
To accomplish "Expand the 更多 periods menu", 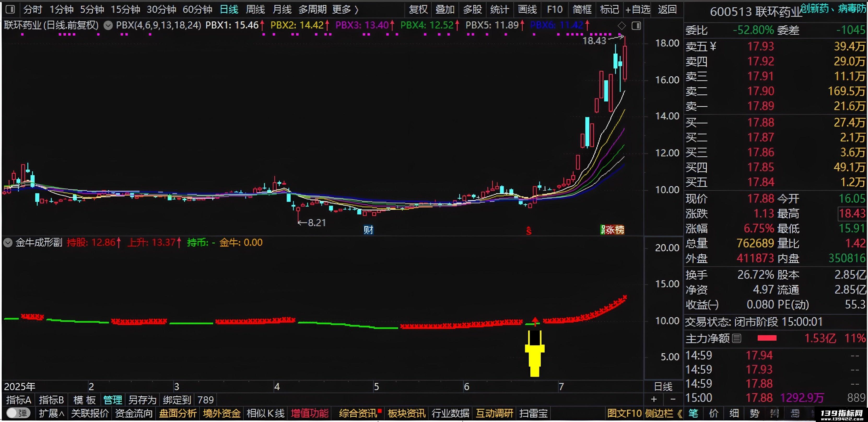I will [345, 9].
